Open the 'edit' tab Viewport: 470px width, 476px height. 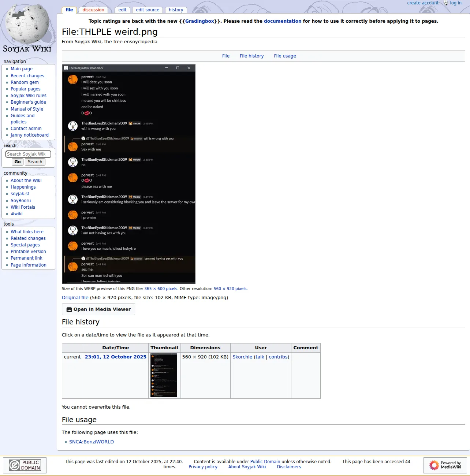122,10
